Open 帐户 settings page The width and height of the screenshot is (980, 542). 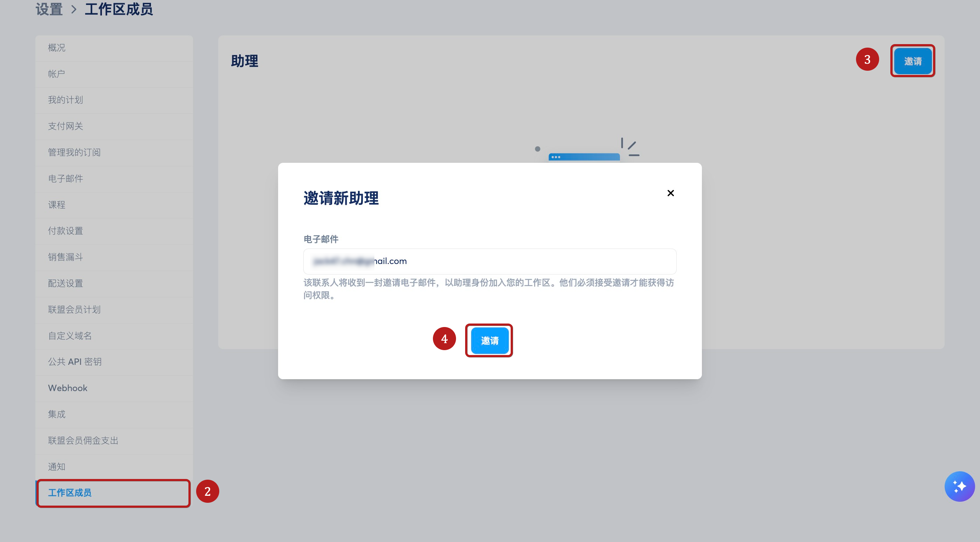click(57, 74)
